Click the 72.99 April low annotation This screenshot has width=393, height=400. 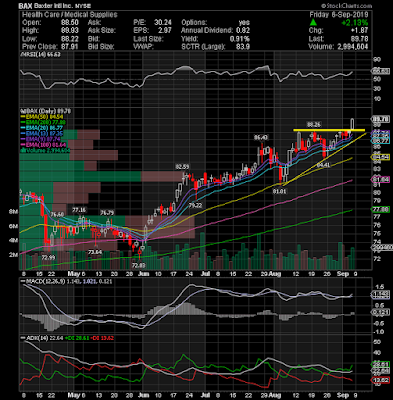48,257
